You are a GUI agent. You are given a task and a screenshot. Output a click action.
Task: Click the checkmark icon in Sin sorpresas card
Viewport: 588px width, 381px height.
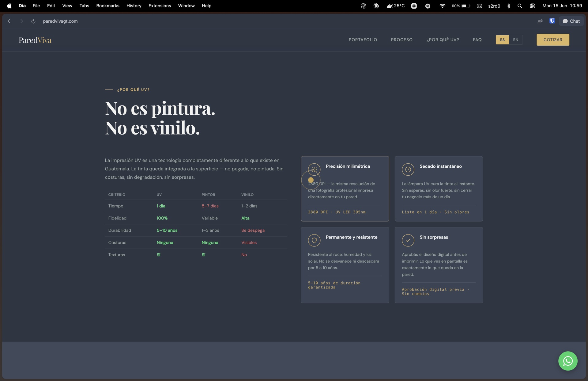coord(408,240)
